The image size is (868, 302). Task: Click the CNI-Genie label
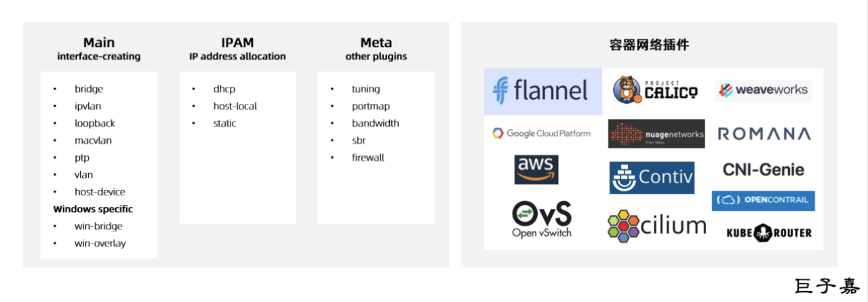pos(763,170)
